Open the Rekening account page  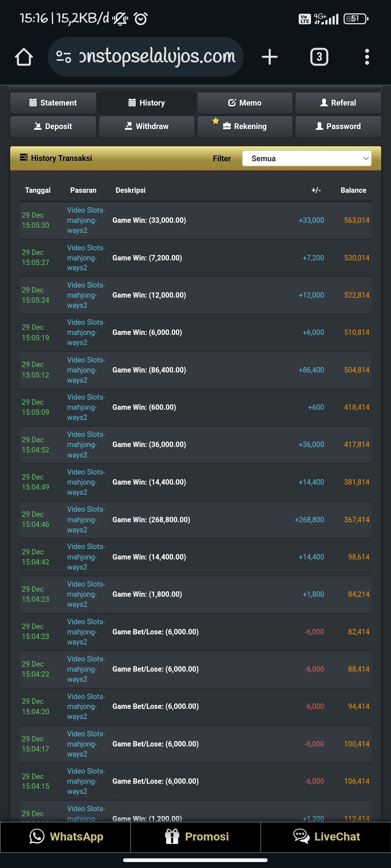click(x=245, y=127)
